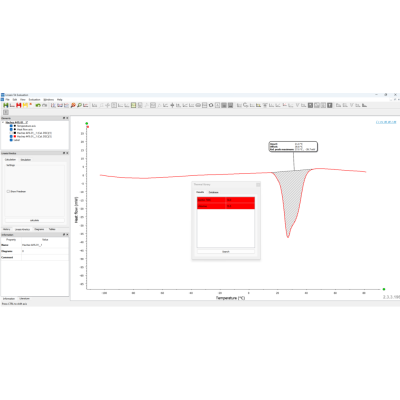400x400 pixels.
Task: Collapse the top tree node in Elements panel
Action: click(x=3, y=122)
